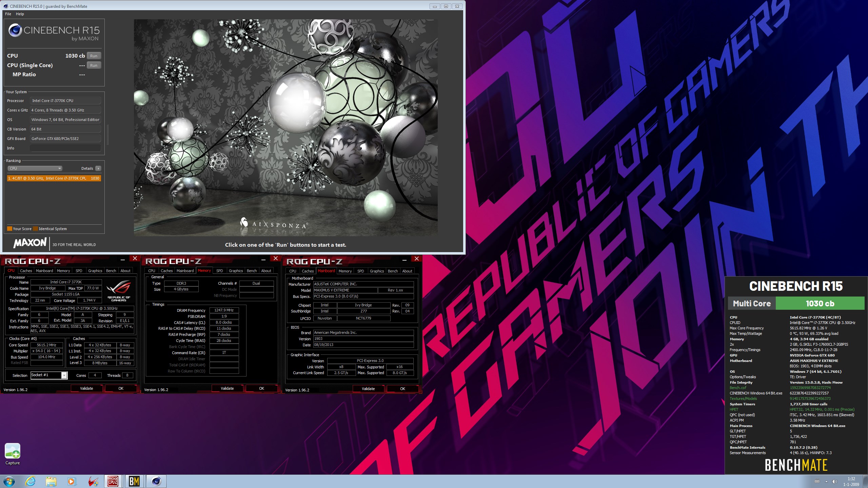The image size is (868, 488).
Task: Switch to ROG CPU-Z taskbar button
Action: 113,481
